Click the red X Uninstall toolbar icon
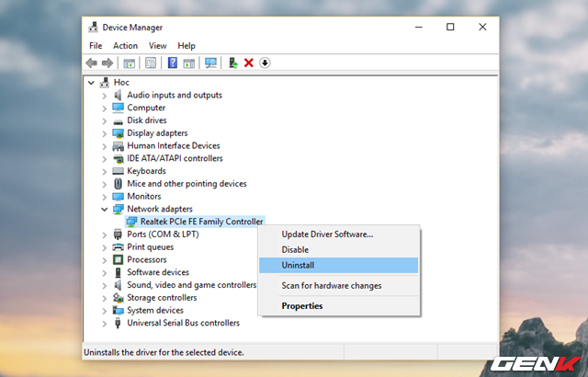The width and height of the screenshot is (588, 377). pos(249,63)
